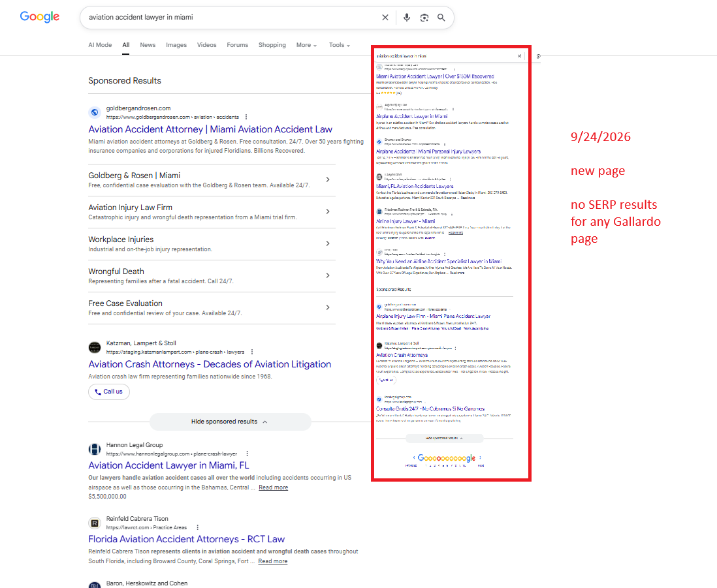Click Goooooogle pagination logo in embedded screenshot
Screen dimensions: 717x588
tap(447, 457)
